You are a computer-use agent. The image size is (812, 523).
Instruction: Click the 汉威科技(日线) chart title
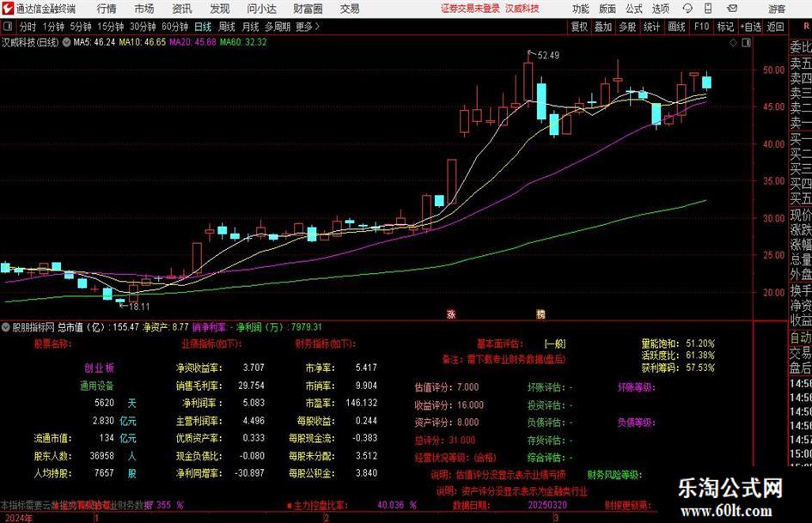click(30, 42)
